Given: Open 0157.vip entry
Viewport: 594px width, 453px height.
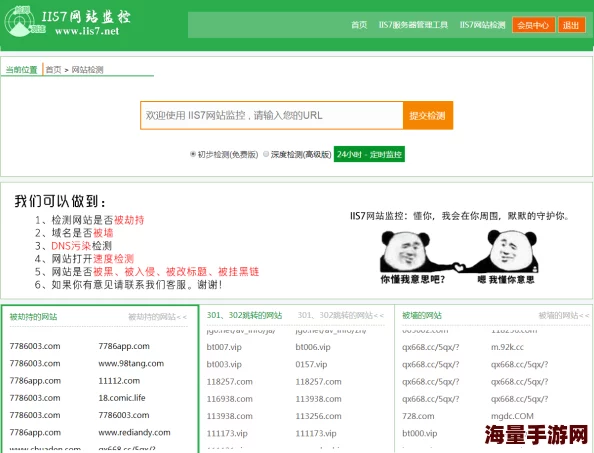Looking at the screenshot, I should [311, 364].
